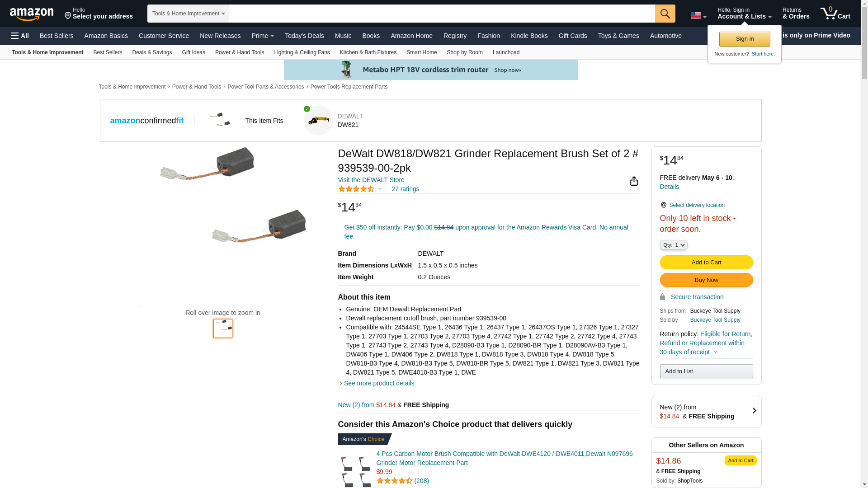Click the Add to Cart button

pos(706,263)
